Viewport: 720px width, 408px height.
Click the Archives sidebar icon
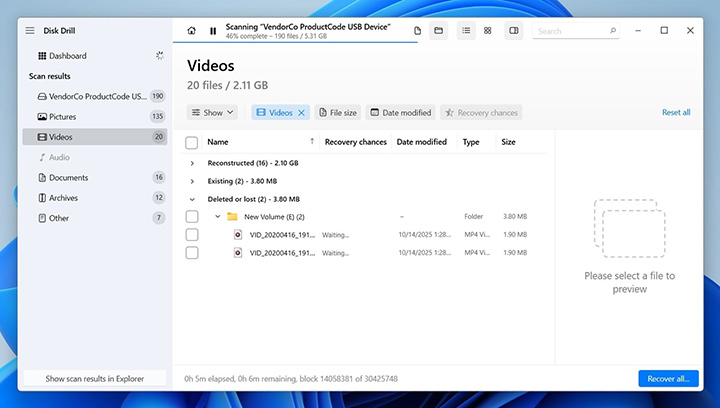pos(42,198)
